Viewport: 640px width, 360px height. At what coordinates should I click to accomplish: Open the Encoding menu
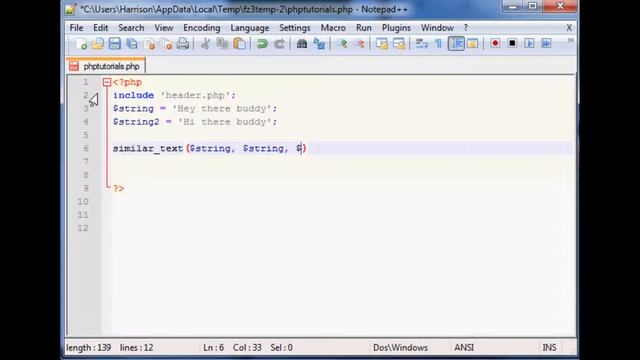point(202,28)
